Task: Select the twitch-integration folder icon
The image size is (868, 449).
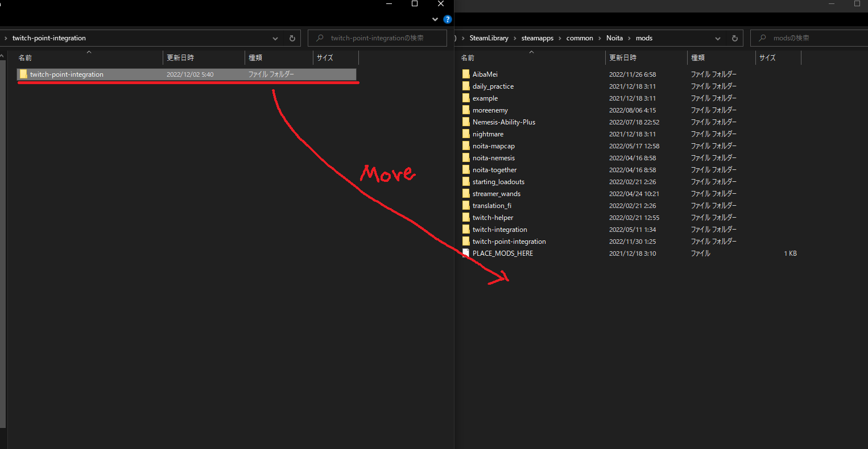Action: click(466, 229)
